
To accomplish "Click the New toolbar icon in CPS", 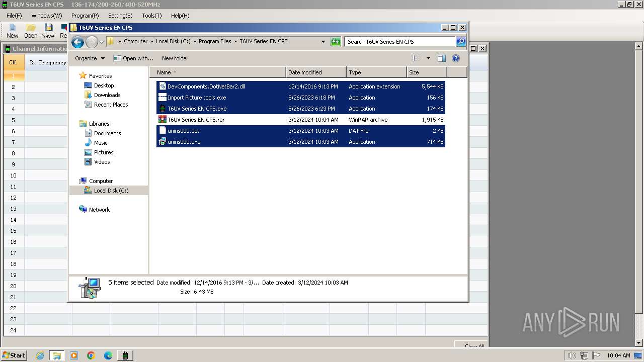I will (x=12, y=31).
